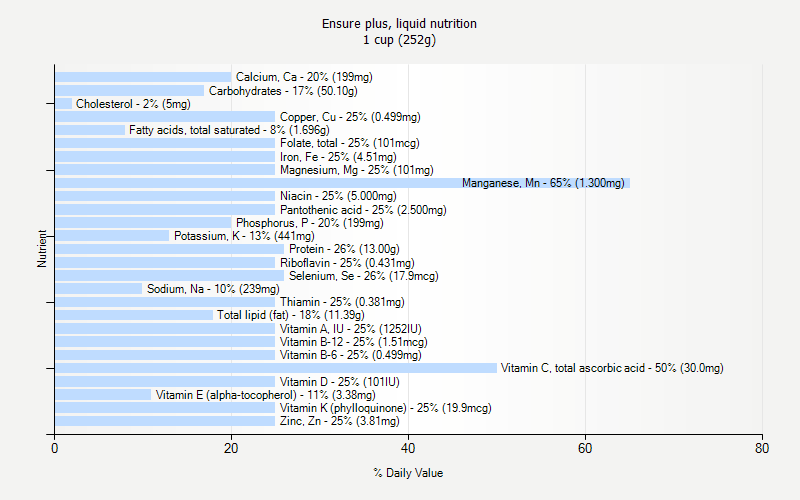Viewport: 800px width, 500px height.
Task: Click the blue Protein bar
Action: coord(169,249)
